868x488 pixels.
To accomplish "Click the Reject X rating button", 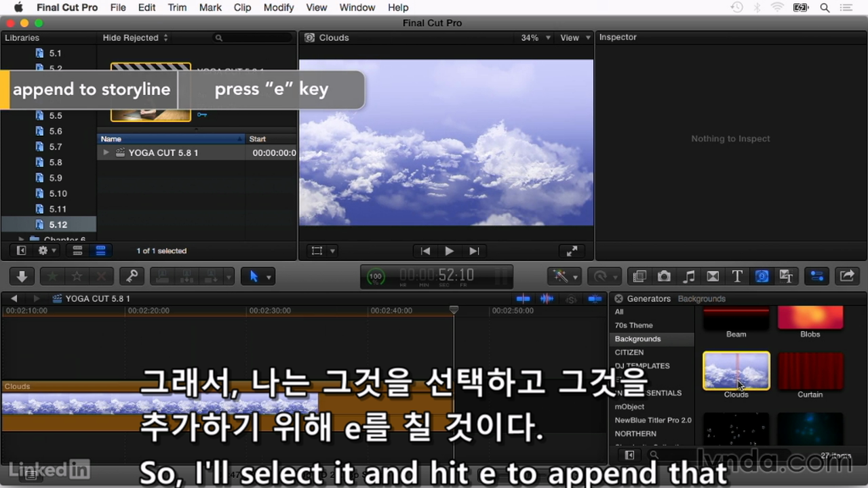I will [101, 276].
